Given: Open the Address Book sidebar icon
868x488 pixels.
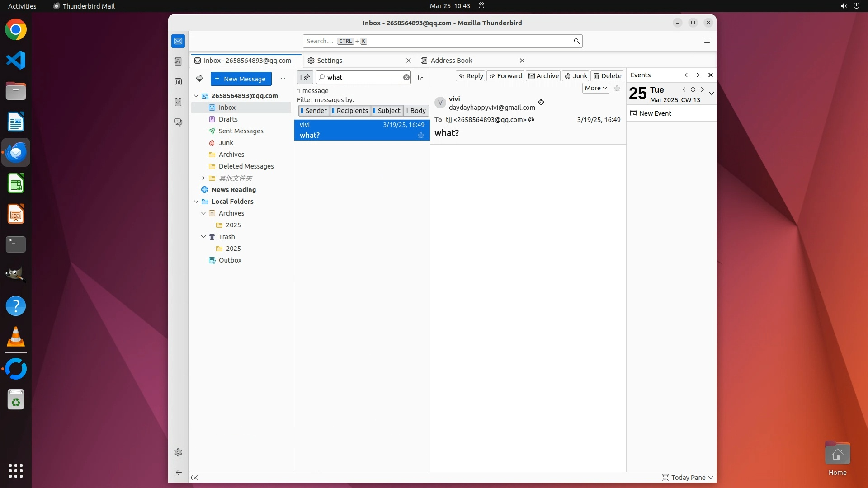Looking at the screenshot, I should 178,61.
